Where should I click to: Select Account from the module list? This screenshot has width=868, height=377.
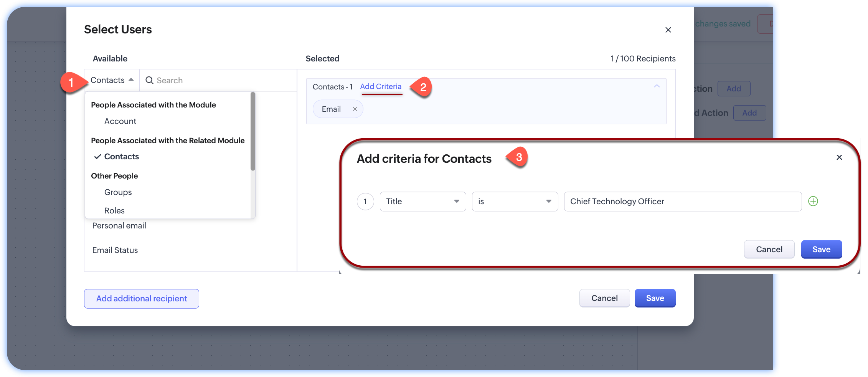[120, 121]
